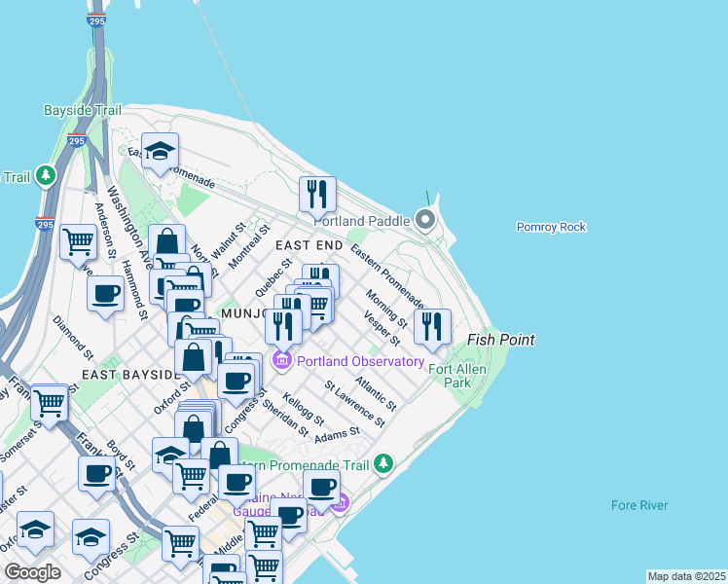The height and width of the screenshot is (584, 728).
Task: Click the Portland Observatory label
Action: pyautogui.click(x=361, y=361)
